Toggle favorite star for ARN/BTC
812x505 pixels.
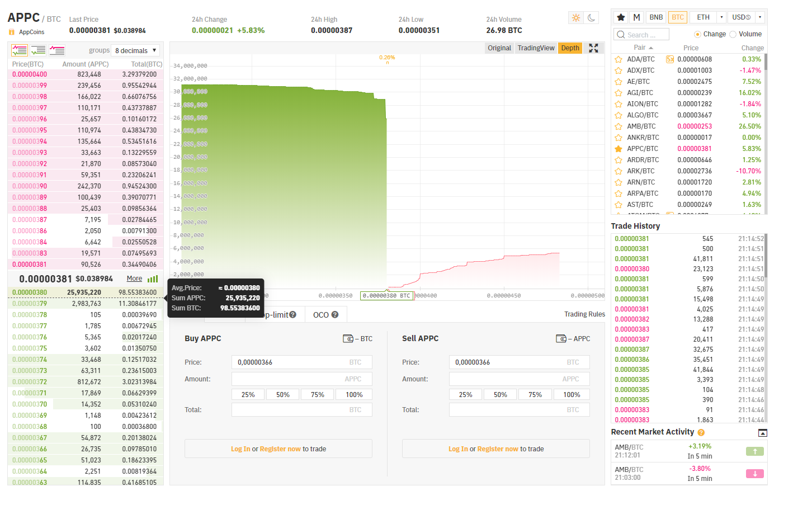pos(619,182)
